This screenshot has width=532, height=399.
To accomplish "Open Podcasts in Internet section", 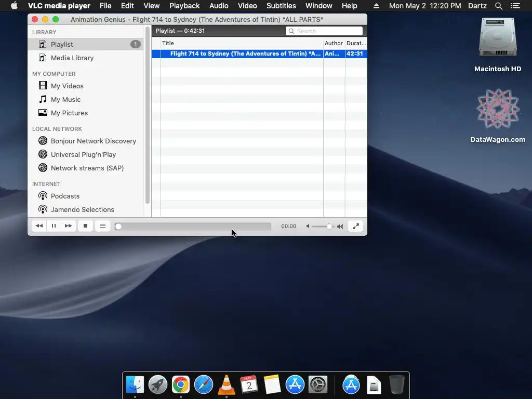I will click(x=86, y=196).
